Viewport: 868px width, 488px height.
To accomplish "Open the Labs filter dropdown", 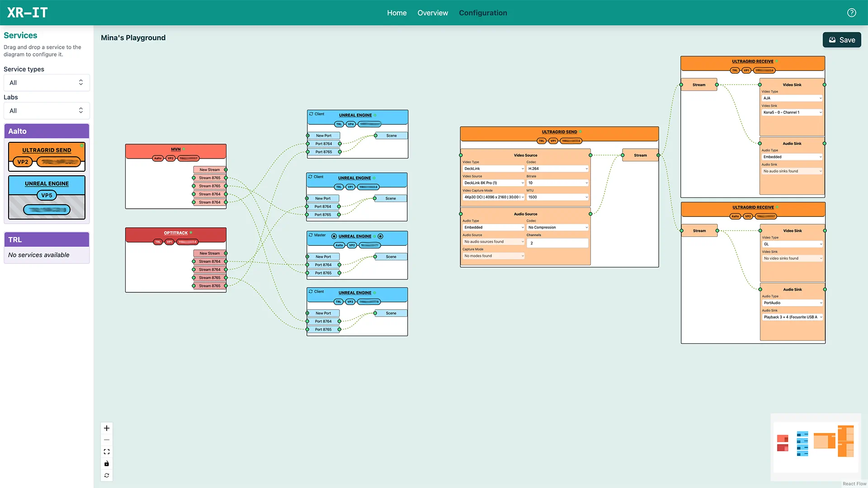I will pyautogui.click(x=47, y=111).
